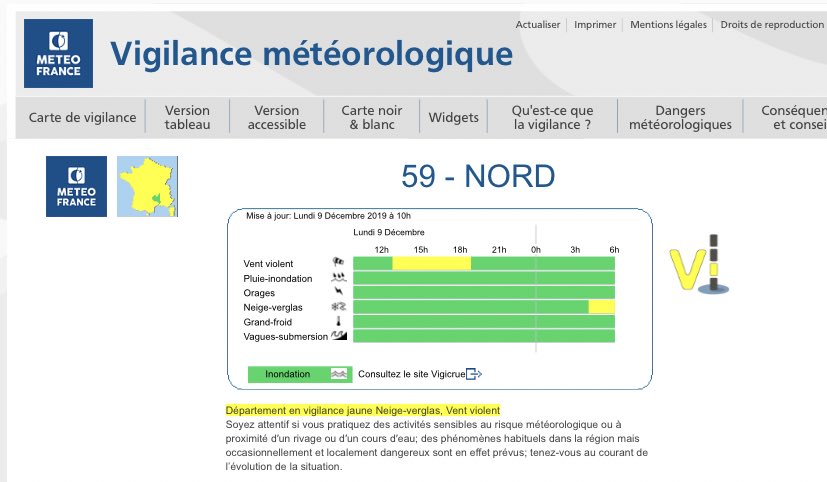
Task: Open the Carte de vigilance tab
Action: (x=82, y=117)
